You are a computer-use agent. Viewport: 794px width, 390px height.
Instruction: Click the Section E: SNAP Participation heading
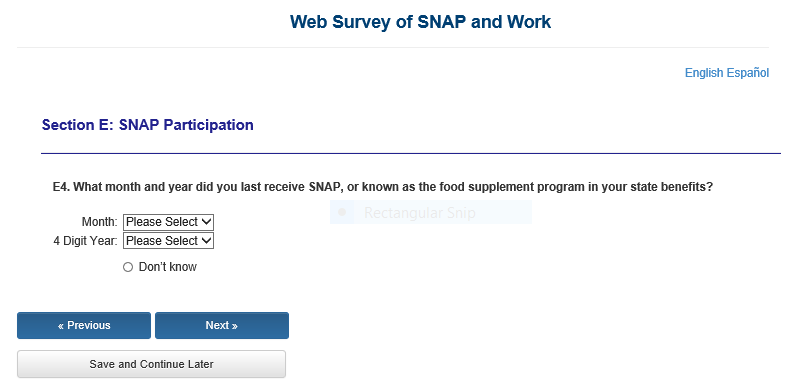147,125
